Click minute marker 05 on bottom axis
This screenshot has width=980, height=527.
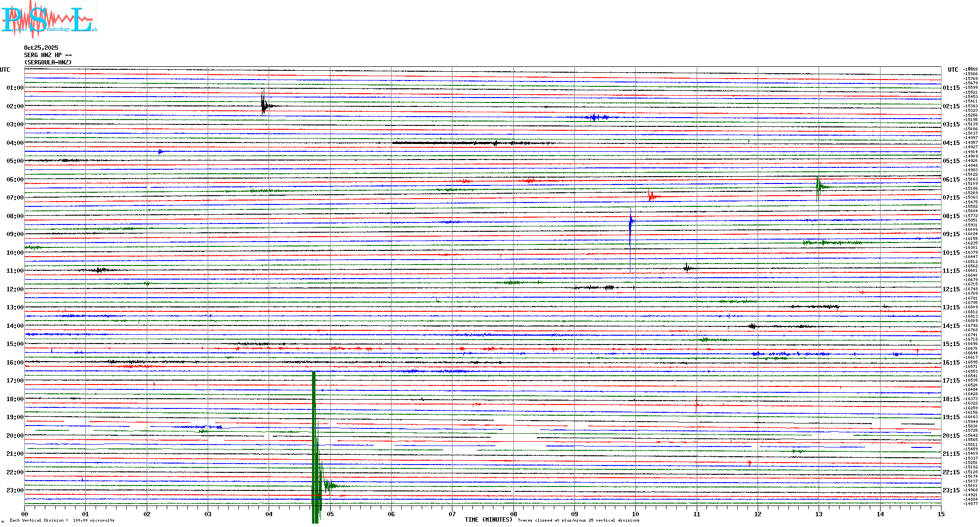pyautogui.click(x=330, y=514)
